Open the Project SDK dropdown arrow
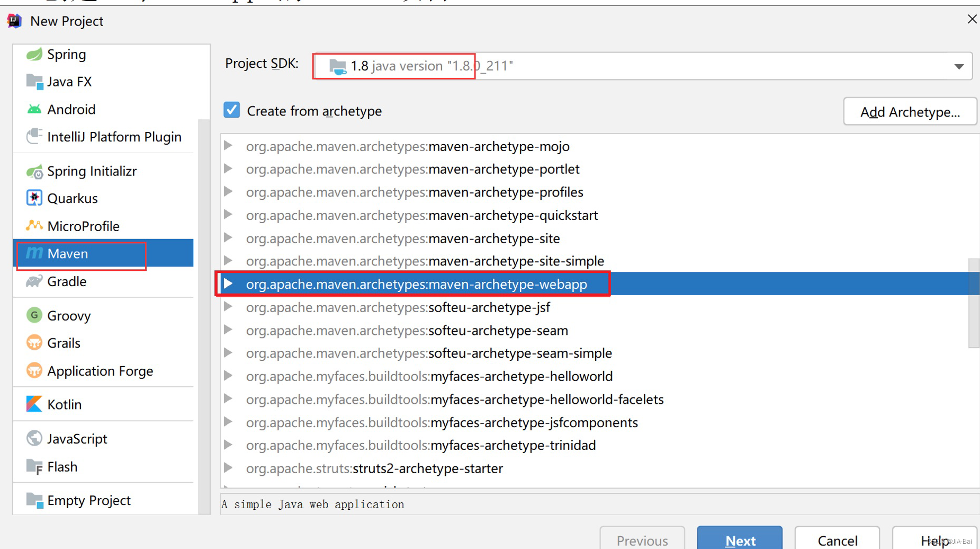This screenshot has width=980, height=549. coord(959,66)
